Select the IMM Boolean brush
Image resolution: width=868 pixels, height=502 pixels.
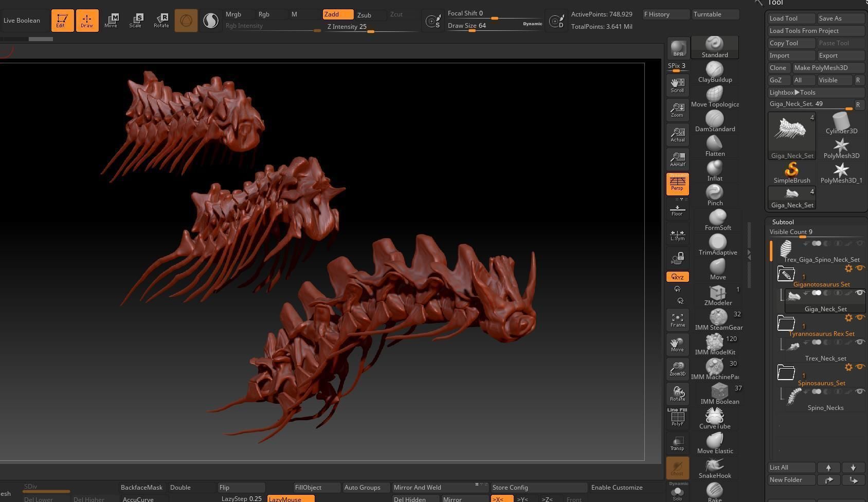719,394
